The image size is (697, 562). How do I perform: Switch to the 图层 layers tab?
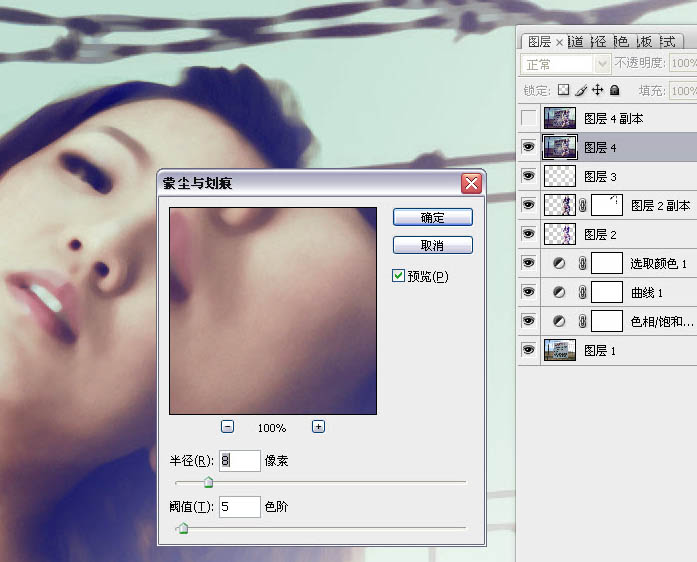coord(540,41)
